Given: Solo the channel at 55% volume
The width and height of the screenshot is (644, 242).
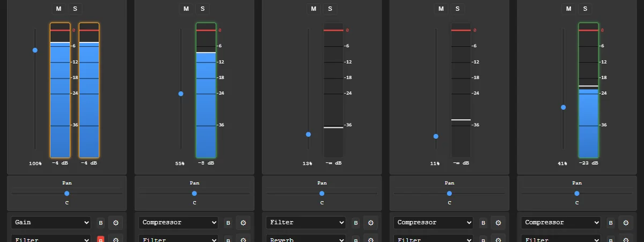Looking at the screenshot, I should [x=202, y=9].
